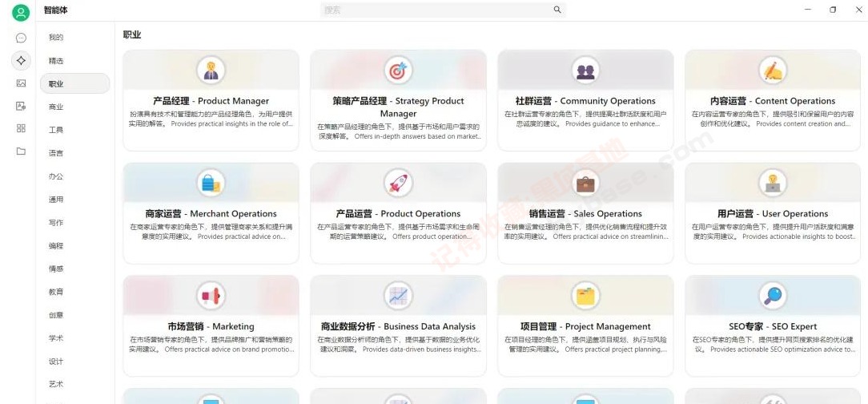Viewport: 868px width, 404px height.
Task: Open the image gallery sidebar icon
Action: click(x=21, y=83)
